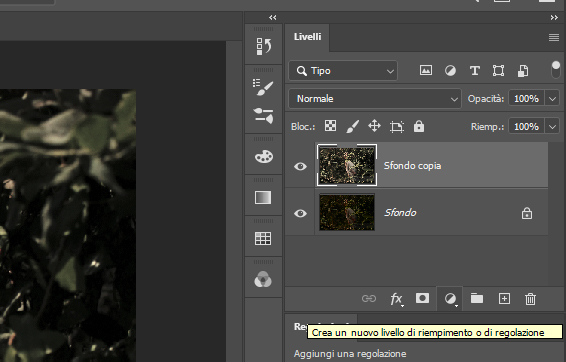Filter layers by adjustment layers

click(x=450, y=70)
